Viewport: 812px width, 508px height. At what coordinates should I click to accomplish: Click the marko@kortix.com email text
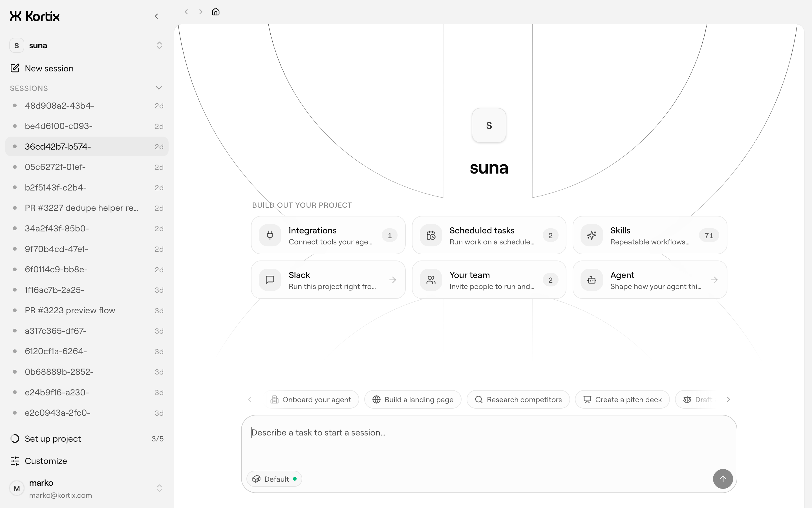pos(60,495)
